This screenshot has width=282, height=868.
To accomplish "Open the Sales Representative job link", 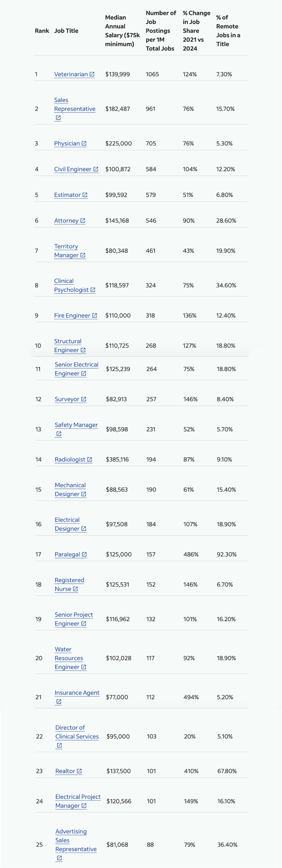I will 75,109.
